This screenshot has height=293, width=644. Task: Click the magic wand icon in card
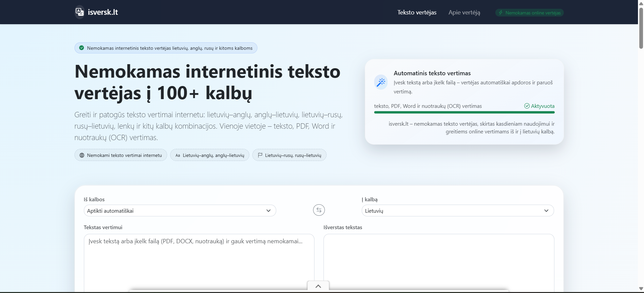pos(381,82)
